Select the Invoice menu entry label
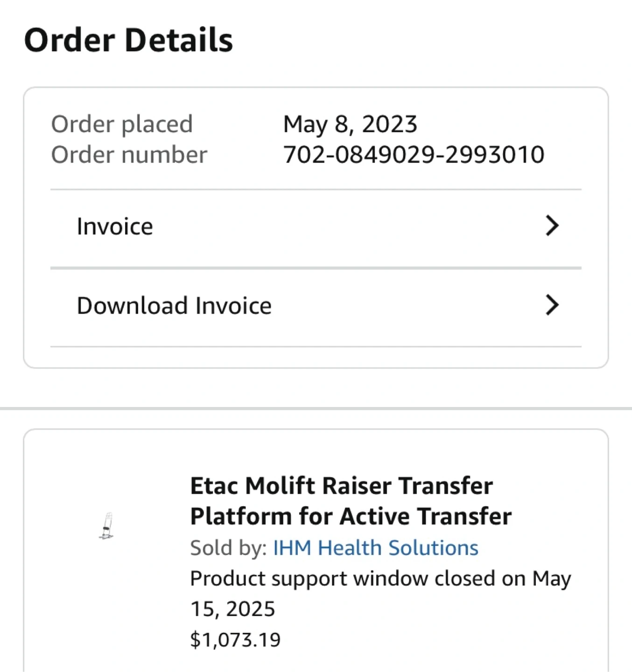632x672 pixels. pos(115,227)
